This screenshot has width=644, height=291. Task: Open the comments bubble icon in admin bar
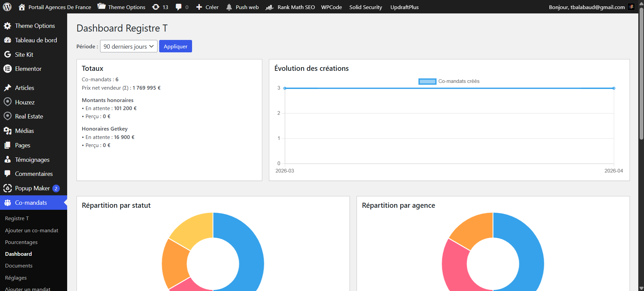pos(179,7)
